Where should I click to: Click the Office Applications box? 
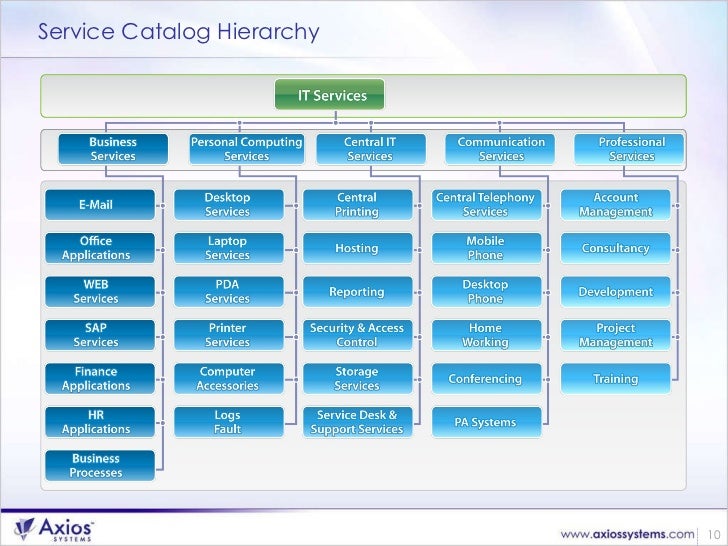(x=100, y=248)
